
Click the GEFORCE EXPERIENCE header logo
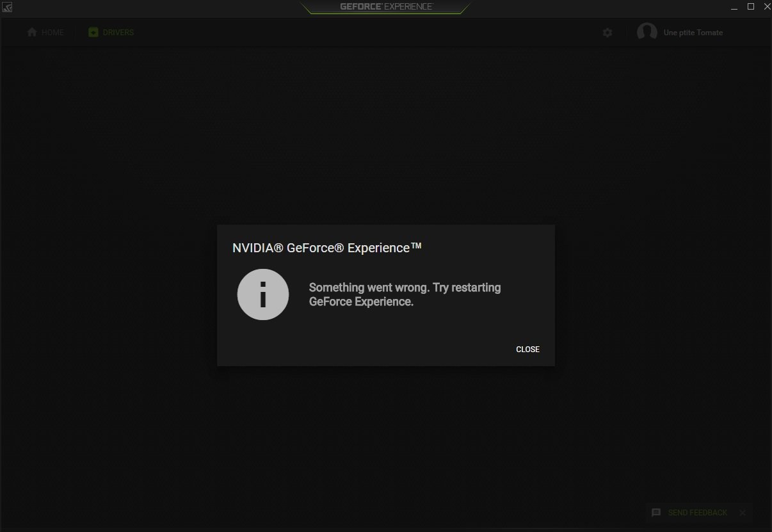[386, 6]
